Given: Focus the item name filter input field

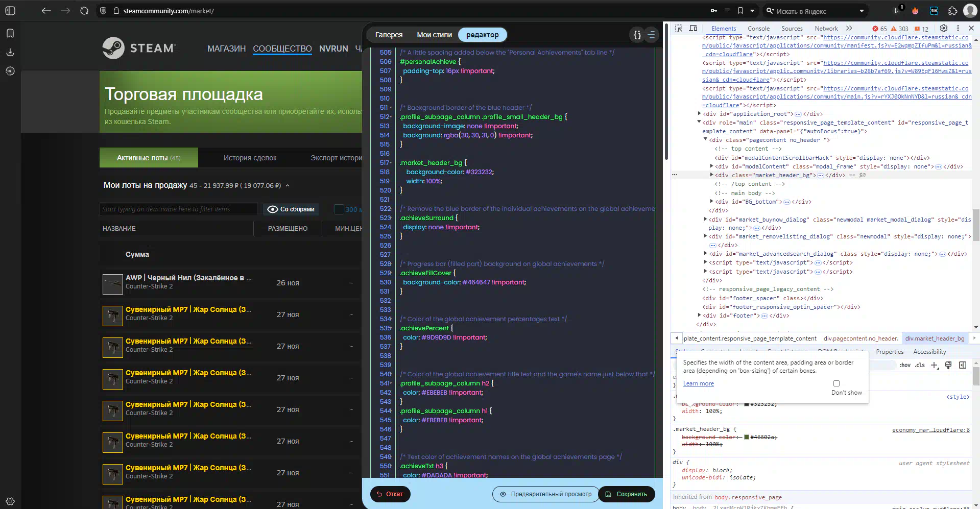Looking at the screenshot, I should [x=178, y=209].
